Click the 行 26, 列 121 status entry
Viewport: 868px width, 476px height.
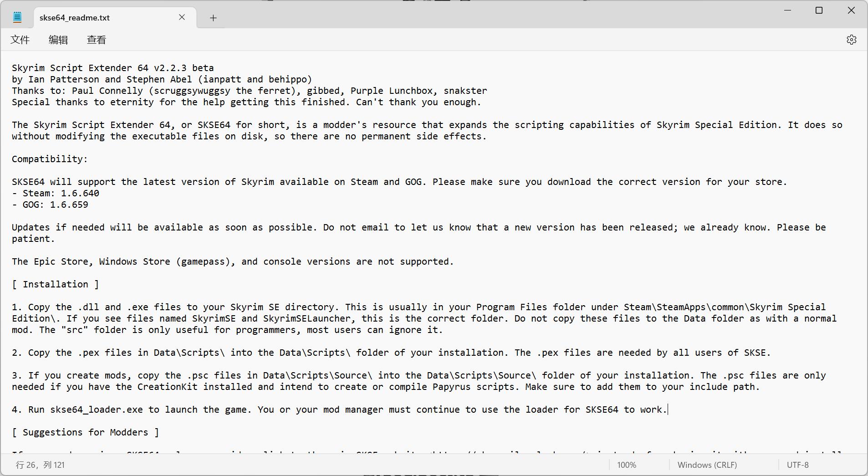click(x=41, y=465)
